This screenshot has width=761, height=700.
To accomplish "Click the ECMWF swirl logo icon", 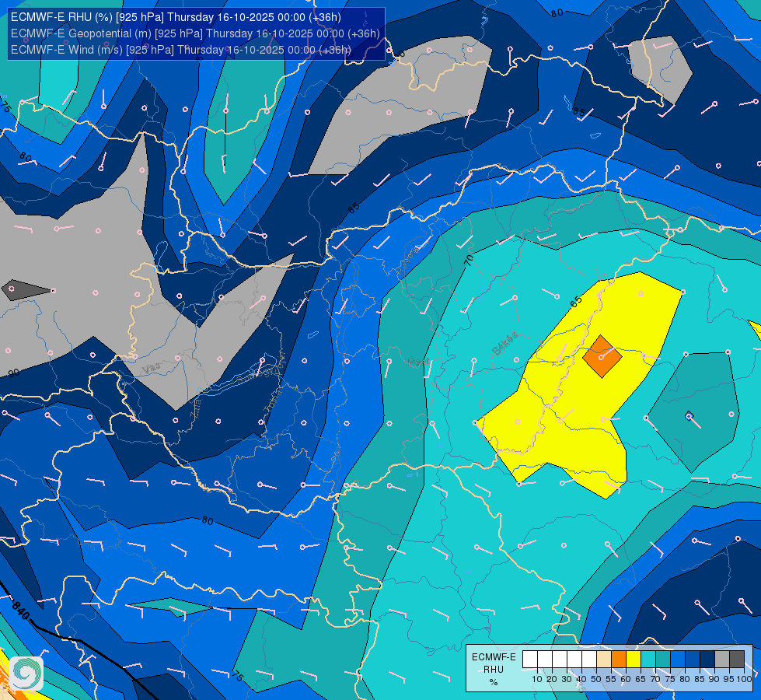I will (x=26, y=674).
